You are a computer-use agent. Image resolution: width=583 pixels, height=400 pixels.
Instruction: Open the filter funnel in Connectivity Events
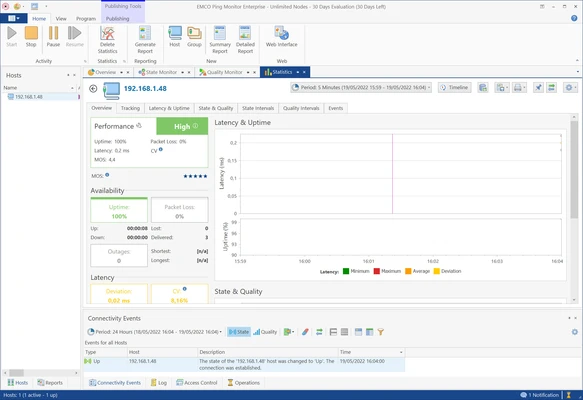[x=381, y=332]
